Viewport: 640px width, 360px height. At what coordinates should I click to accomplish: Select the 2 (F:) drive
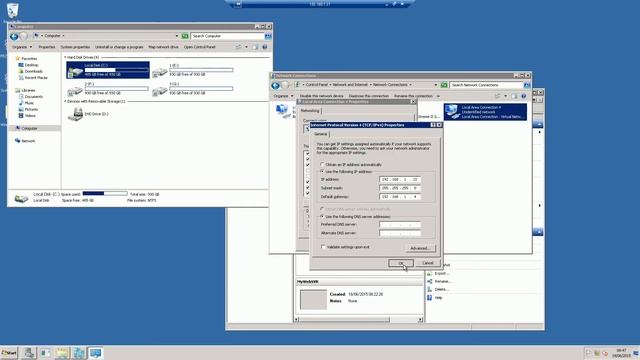(x=108, y=89)
